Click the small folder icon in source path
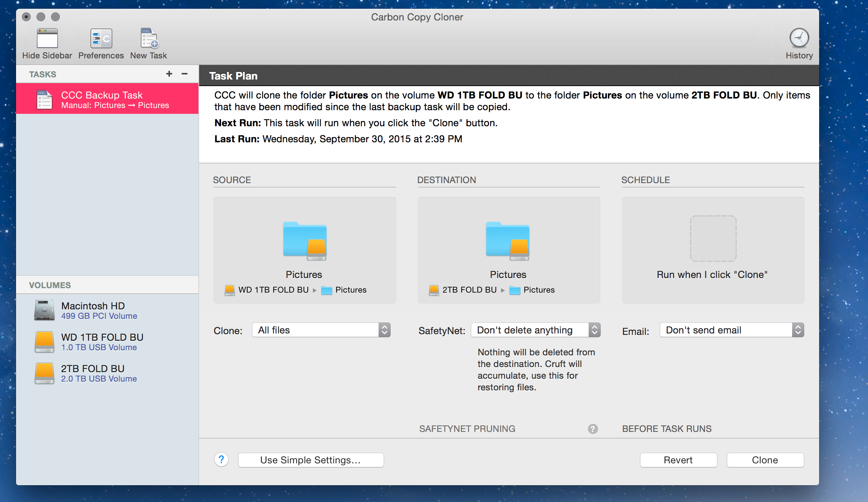The height and width of the screenshot is (502, 868). click(326, 290)
